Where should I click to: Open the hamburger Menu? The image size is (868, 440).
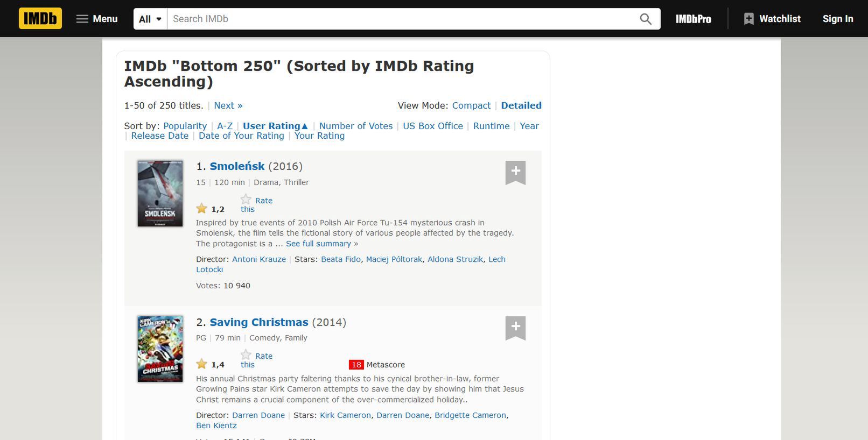pyautogui.click(x=97, y=19)
